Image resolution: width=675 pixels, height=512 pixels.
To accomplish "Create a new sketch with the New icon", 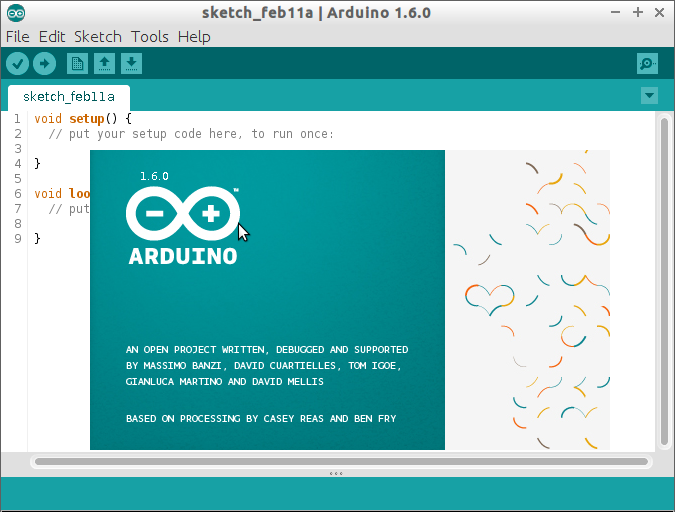I will pyautogui.click(x=77, y=64).
